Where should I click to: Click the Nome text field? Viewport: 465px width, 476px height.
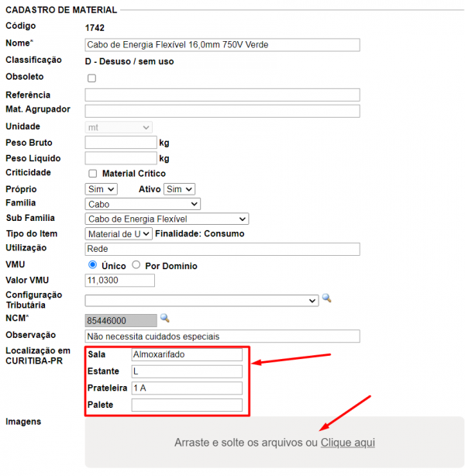(222, 45)
